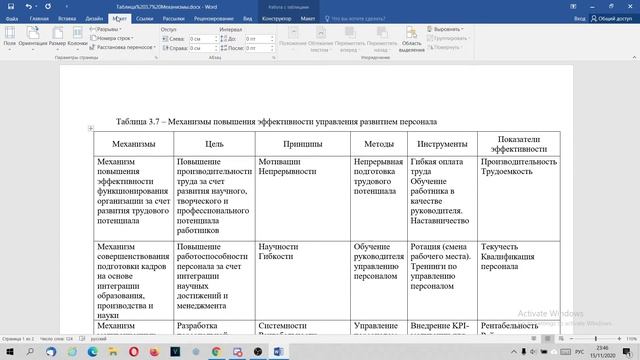Click the Цель header cell
This screenshot has width=640, height=360.
coord(214,144)
